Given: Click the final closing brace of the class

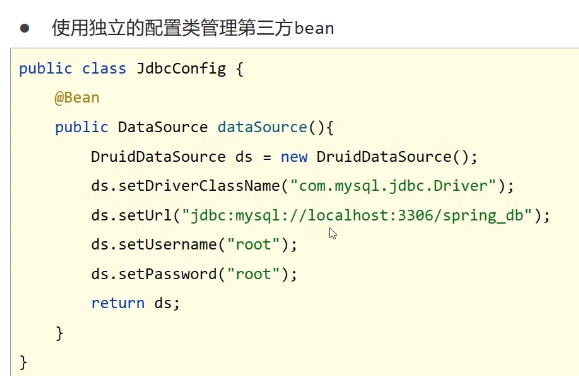Looking at the screenshot, I should pyautogui.click(x=23, y=362).
